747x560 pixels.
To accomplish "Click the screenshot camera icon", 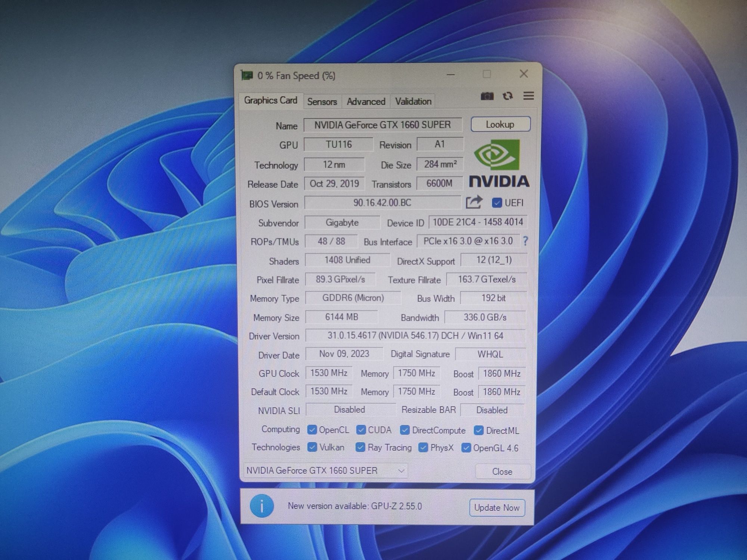I will pyautogui.click(x=487, y=96).
